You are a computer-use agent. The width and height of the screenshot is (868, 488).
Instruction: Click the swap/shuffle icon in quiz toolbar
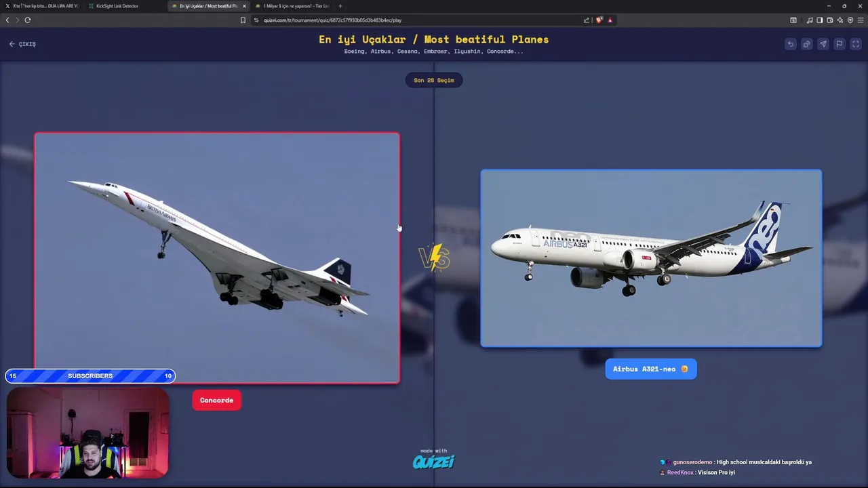pos(806,44)
